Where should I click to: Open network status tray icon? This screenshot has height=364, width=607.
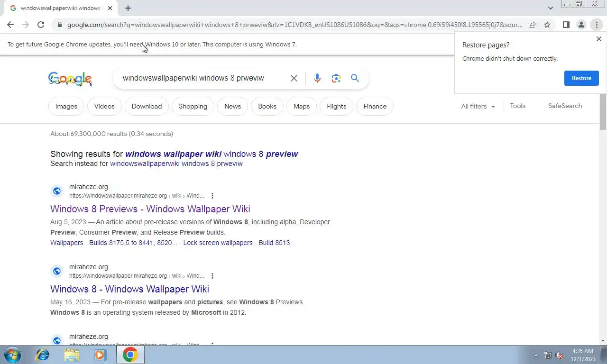point(548,355)
